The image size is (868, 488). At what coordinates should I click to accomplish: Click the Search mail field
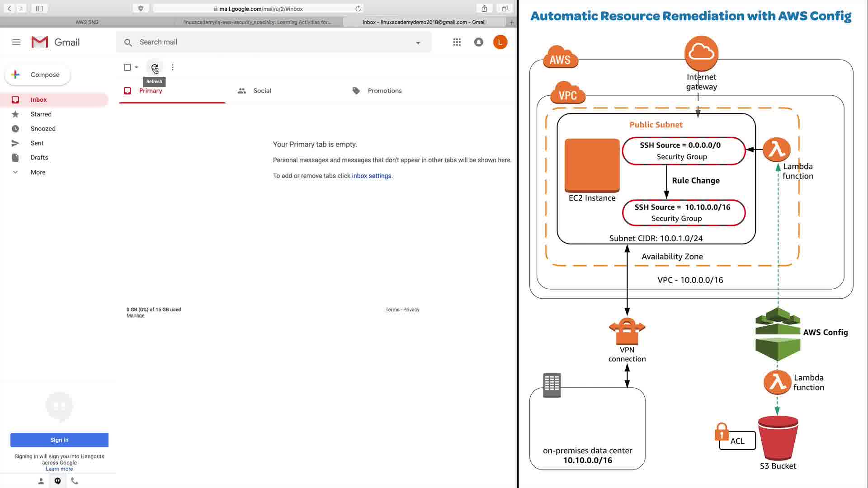click(x=271, y=42)
